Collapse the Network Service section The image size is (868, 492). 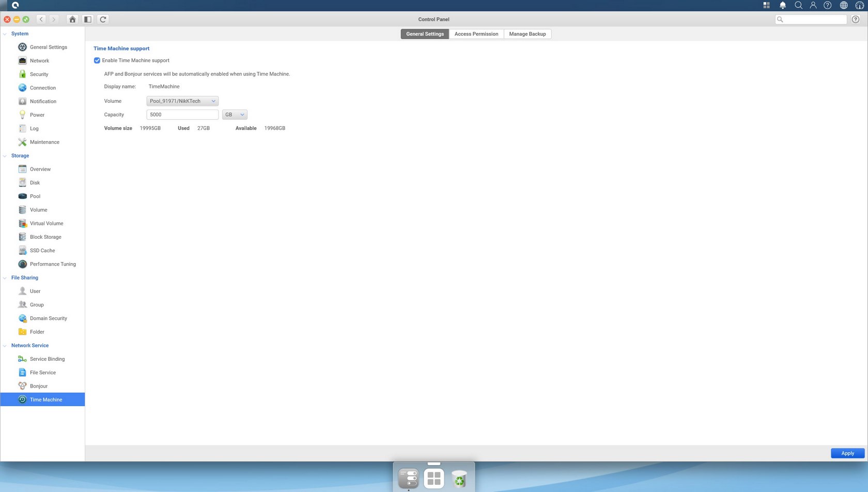tap(5, 346)
